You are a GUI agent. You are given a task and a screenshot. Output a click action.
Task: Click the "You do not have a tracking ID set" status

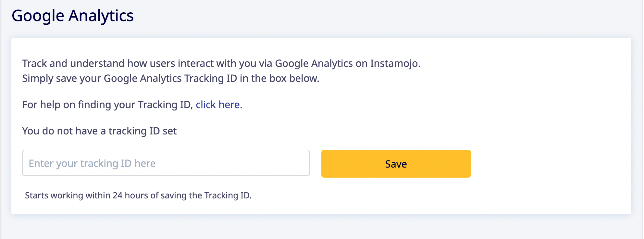99,131
